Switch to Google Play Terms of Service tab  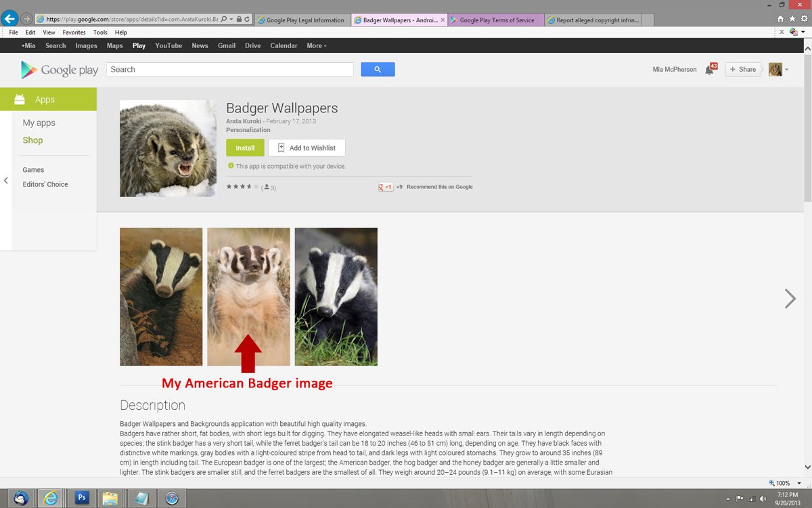pos(497,20)
